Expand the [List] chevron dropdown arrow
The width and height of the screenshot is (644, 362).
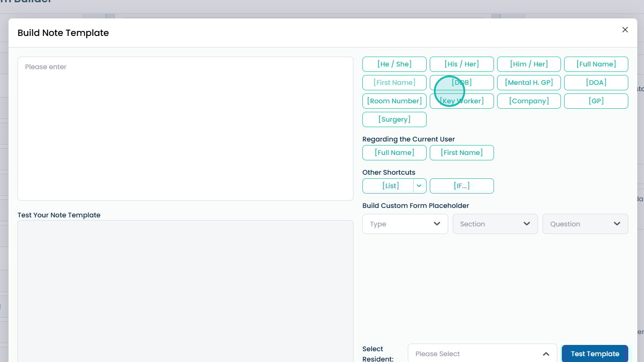[419, 186]
